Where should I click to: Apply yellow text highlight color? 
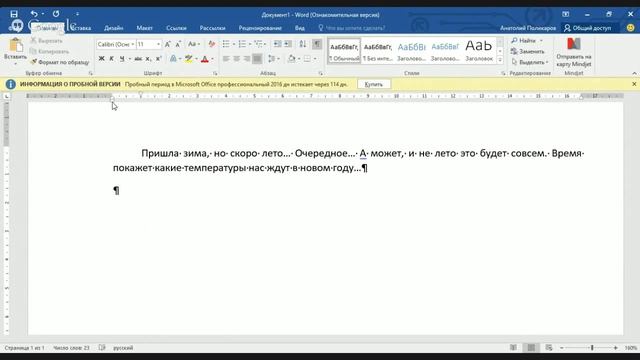click(189, 59)
